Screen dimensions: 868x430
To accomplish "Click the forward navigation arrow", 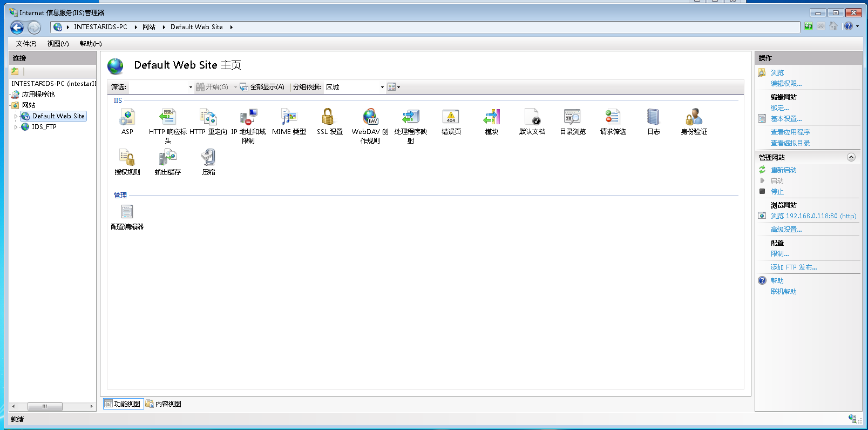I will click(34, 28).
